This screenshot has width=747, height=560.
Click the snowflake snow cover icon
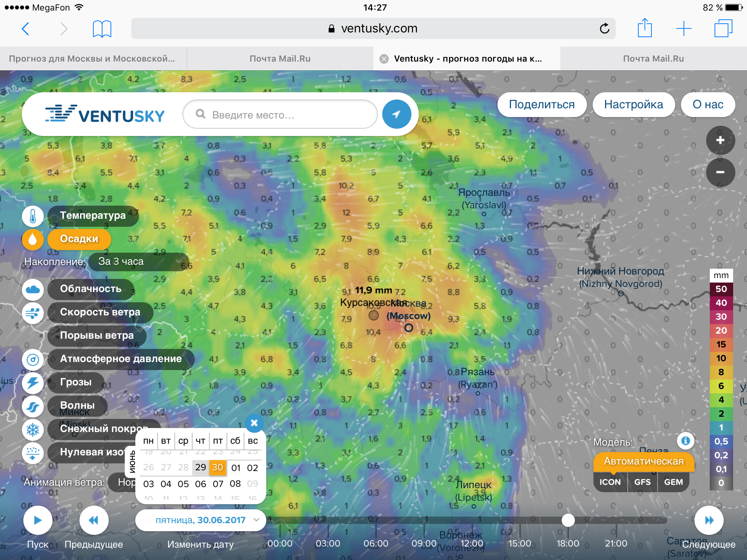32,429
